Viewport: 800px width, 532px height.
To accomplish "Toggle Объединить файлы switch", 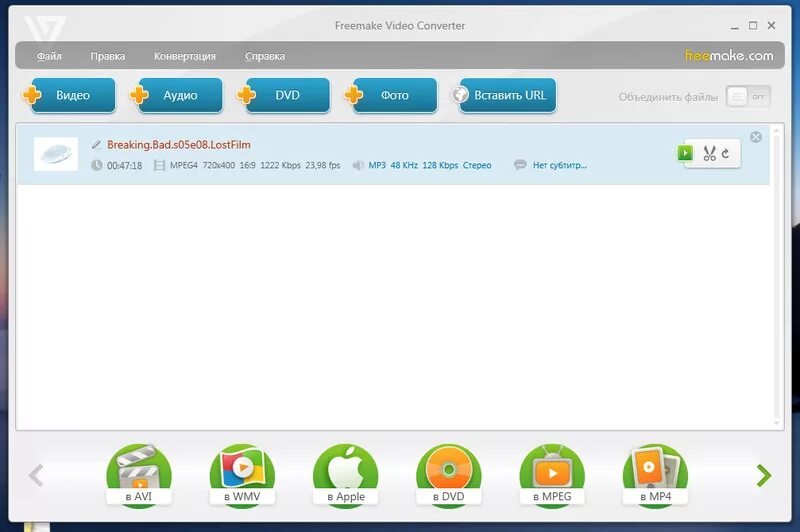I will pos(748,96).
